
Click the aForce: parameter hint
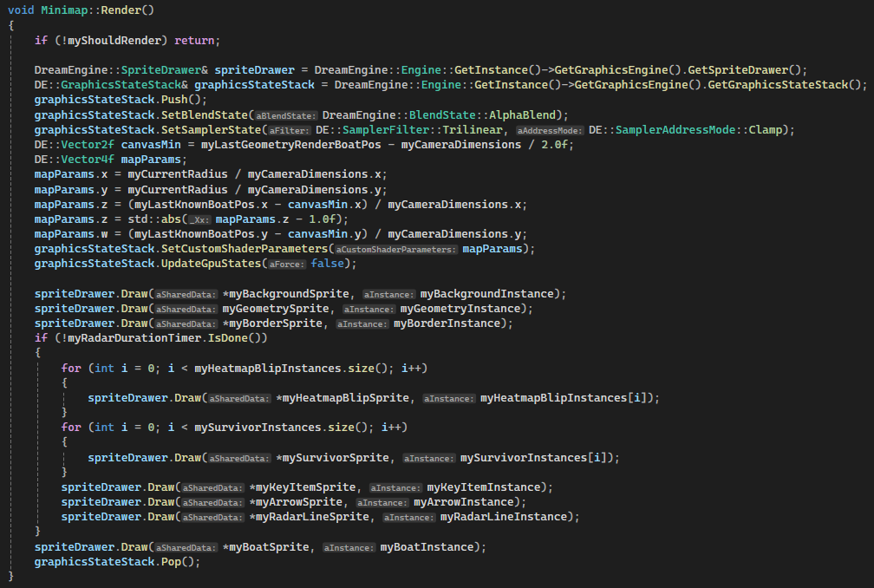287,265
